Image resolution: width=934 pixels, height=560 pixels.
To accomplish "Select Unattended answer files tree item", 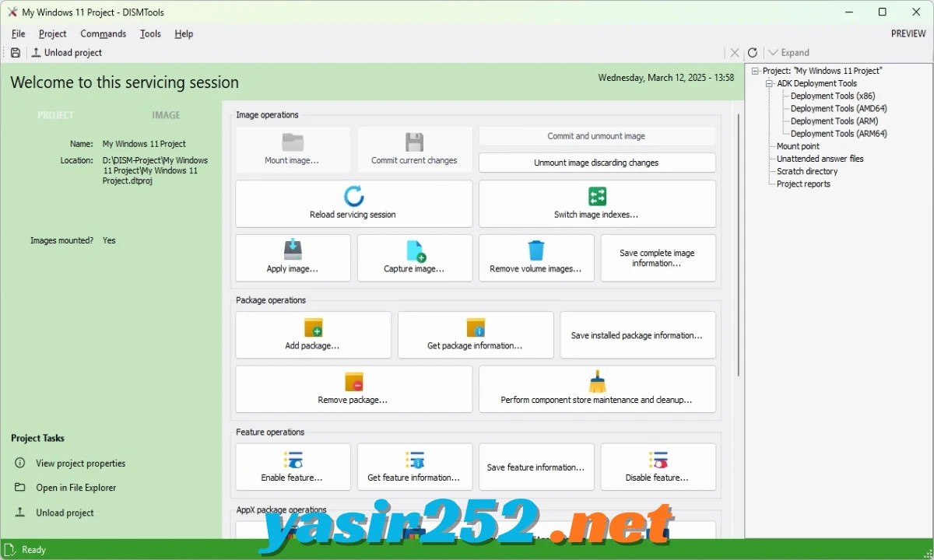I will coord(820,158).
